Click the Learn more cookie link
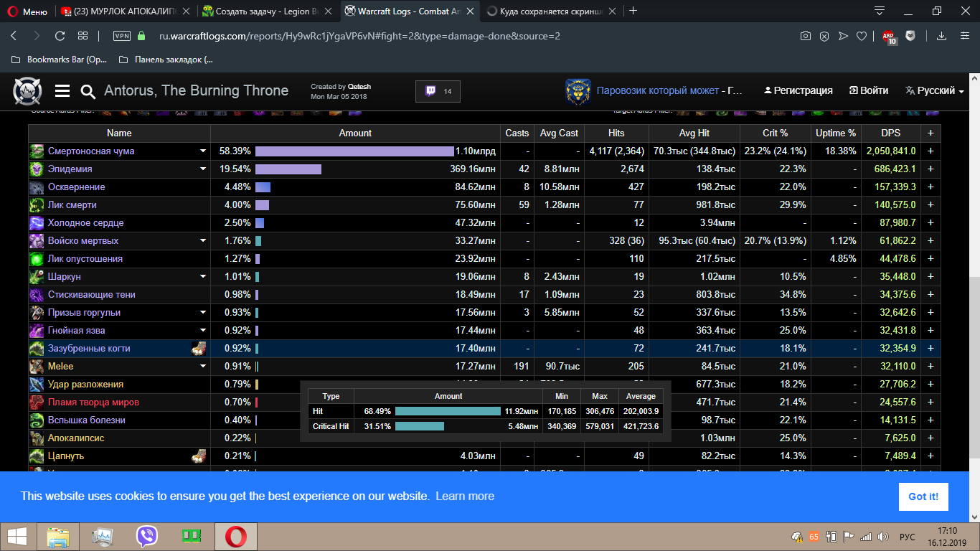Screen dimensions: 980x551 click(x=464, y=496)
